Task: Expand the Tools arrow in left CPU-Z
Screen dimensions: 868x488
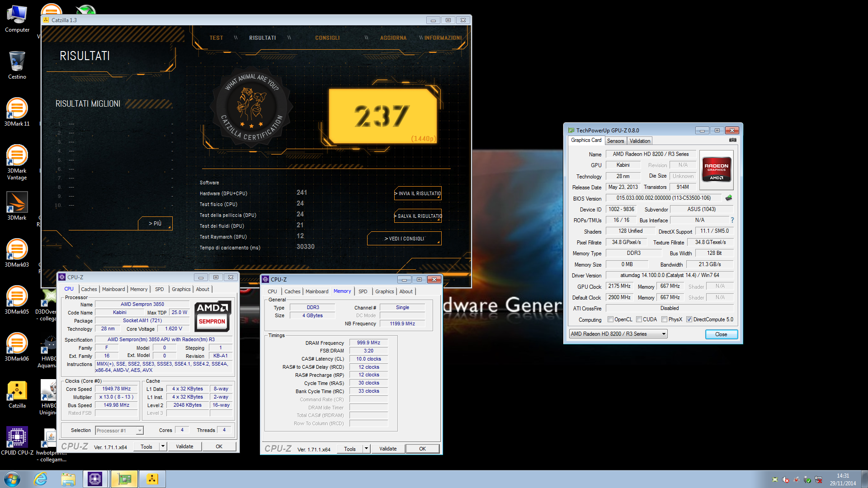Action: click(x=163, y=446)
